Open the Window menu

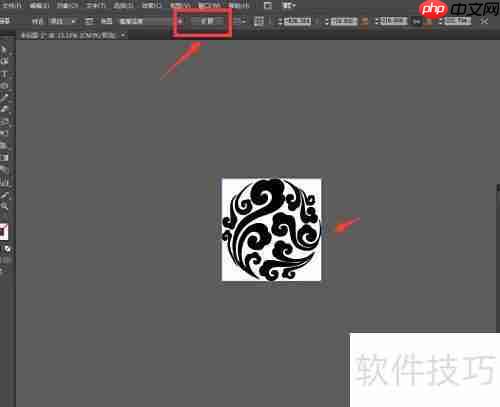click(208, 5)
